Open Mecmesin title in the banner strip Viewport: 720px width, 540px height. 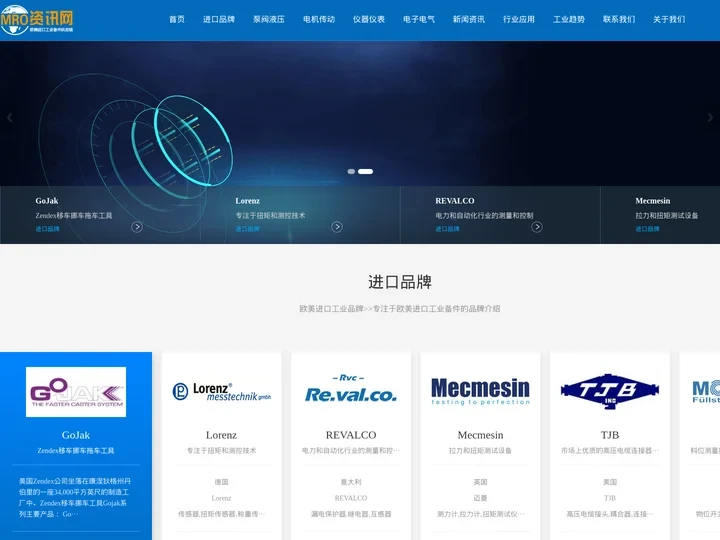(653, 201)
